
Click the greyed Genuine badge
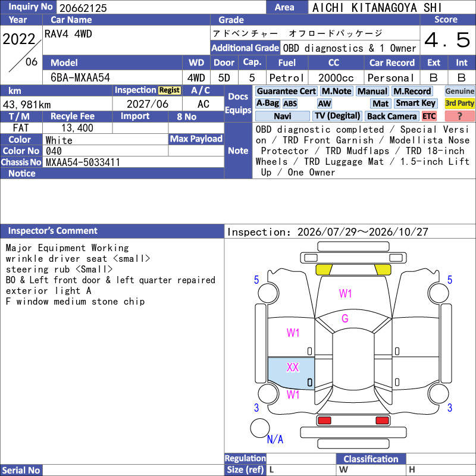tap(459, 91)
